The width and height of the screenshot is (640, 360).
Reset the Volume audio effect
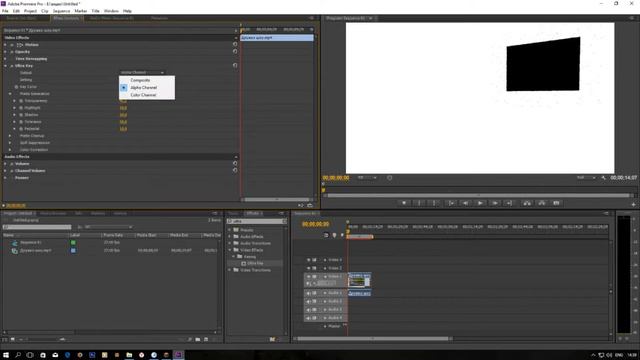pos(235,163)
